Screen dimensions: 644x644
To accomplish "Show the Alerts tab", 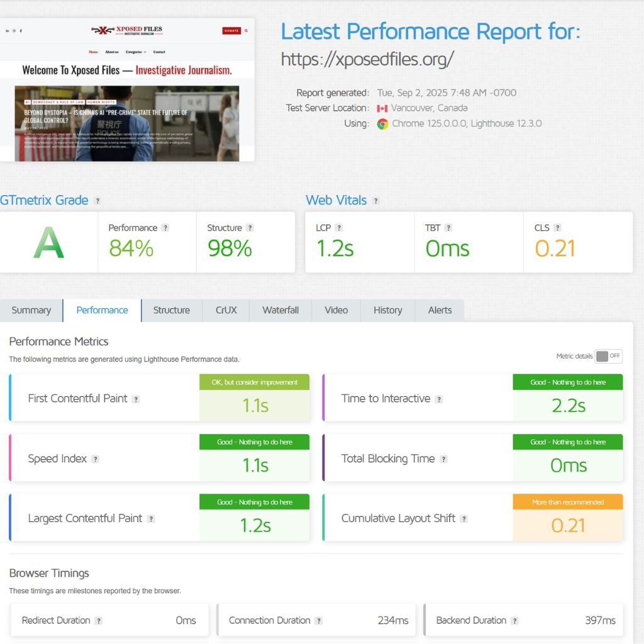I will click(440, 310).
